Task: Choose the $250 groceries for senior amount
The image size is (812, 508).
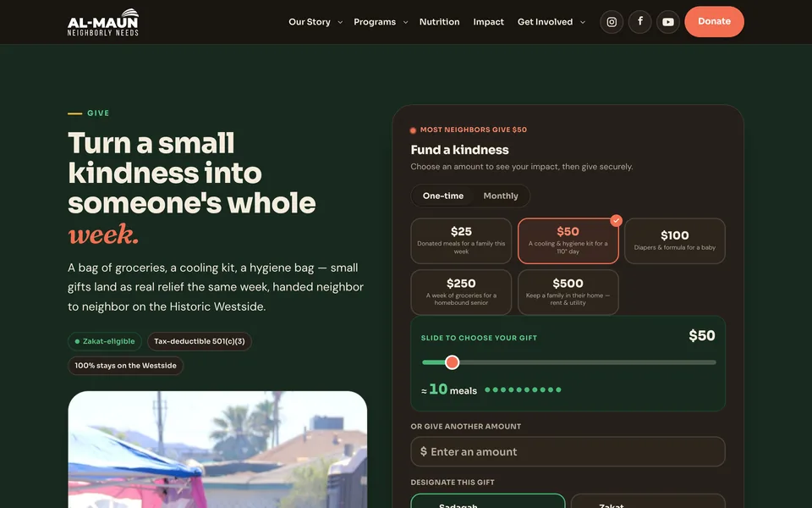Action: coord(461,292)
